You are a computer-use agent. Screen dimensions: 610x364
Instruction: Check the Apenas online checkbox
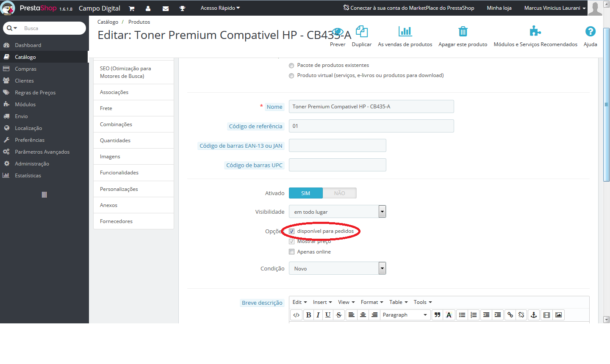(291, 252)
